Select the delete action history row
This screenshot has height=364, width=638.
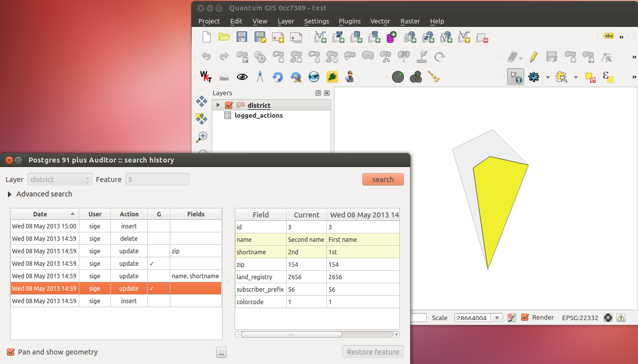click(x=116, y=239)
